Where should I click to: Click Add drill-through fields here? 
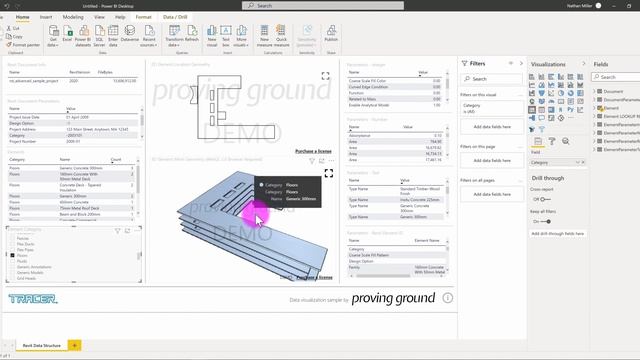558,233
